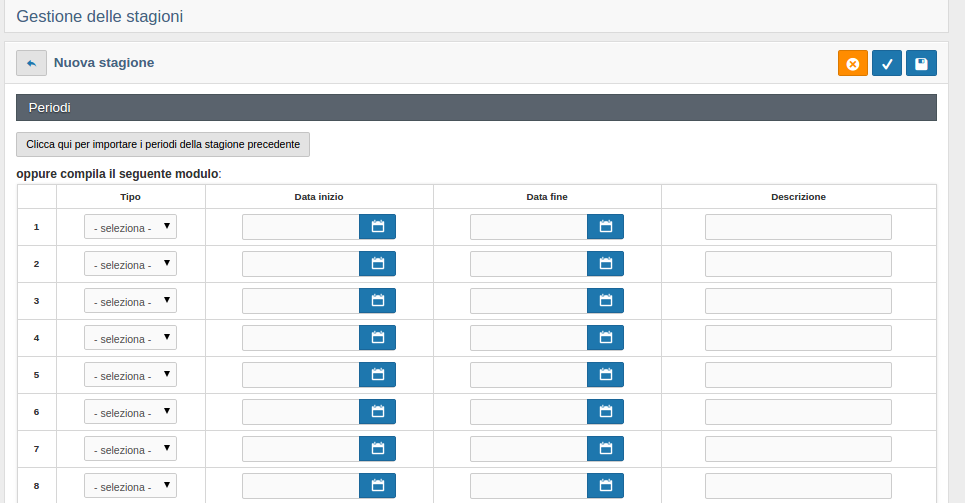Click the Descrizione field in row 2

tap(798, 264)
